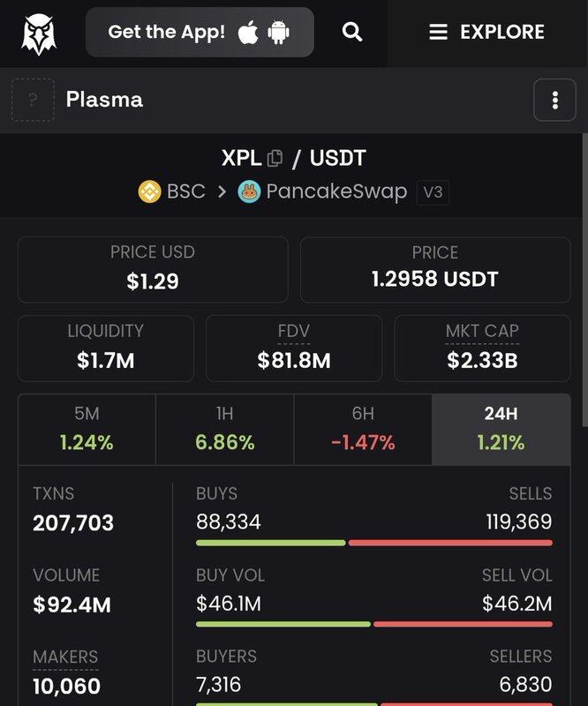
Task: Click the PancakeSwap DEX link
Action: click(x=336, y=192)
